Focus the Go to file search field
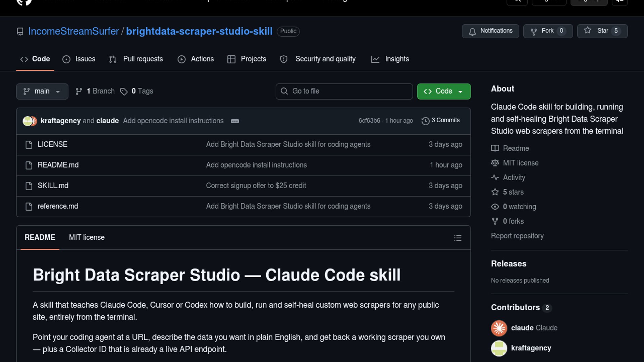 pyautogui.click(x=344, y=92)
